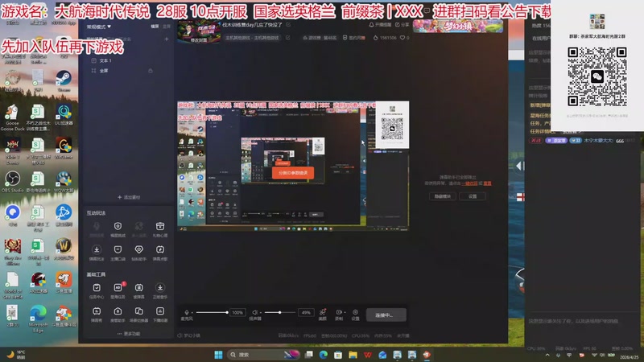Click the greyed multi-user link icon

(x=138, y=226)
